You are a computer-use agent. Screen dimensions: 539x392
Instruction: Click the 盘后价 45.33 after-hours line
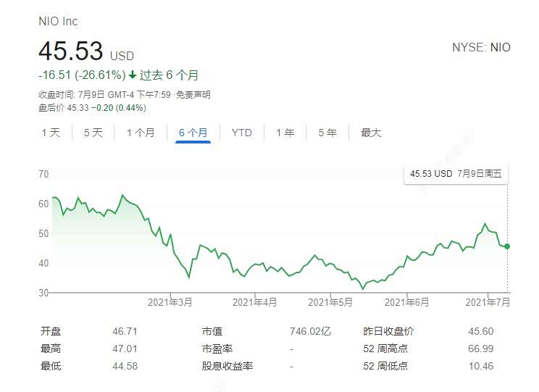pyautogui.click(x=92, y=108)
